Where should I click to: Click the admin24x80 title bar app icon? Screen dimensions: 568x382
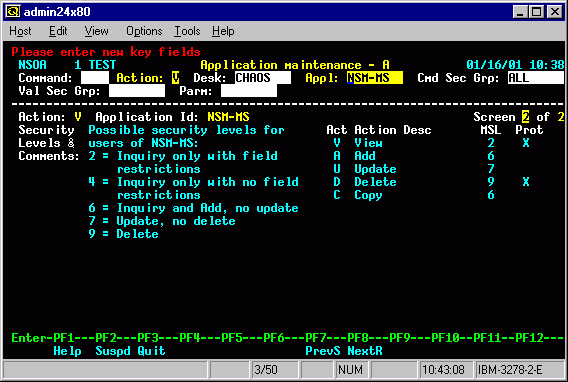(x=13, y=12)
